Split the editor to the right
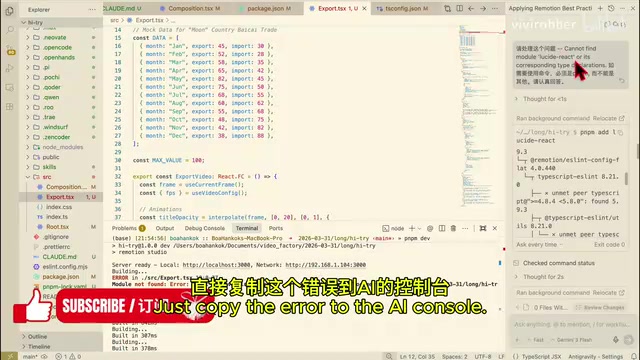Viewport: 640px width, 360px height. point(459,9)
